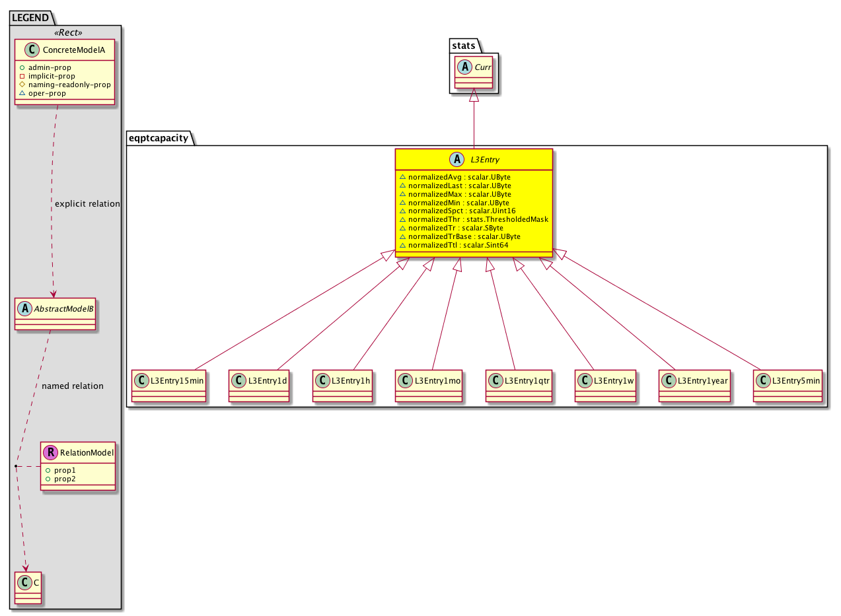841x616 pixels.
Task: Click the 'C' icon of L3Entry15min
Action: point(142,380)
